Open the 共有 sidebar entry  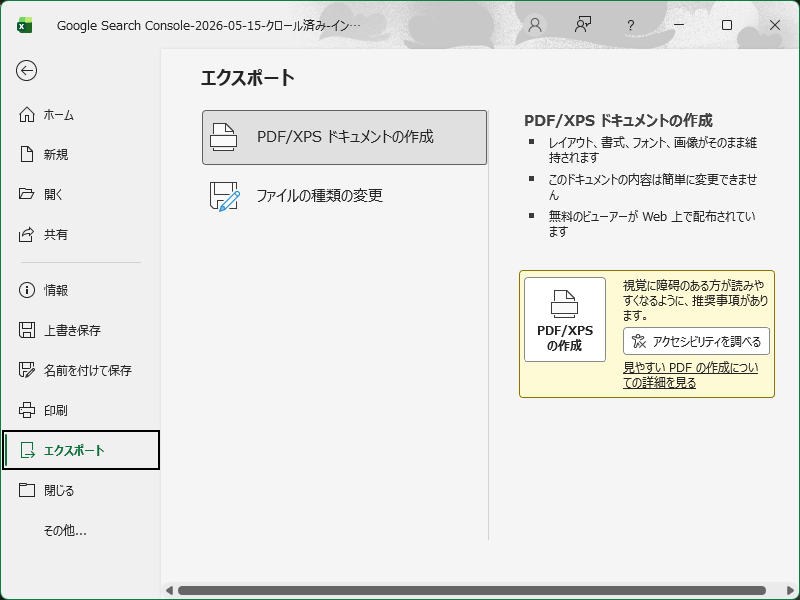click(x=81, y=234)
